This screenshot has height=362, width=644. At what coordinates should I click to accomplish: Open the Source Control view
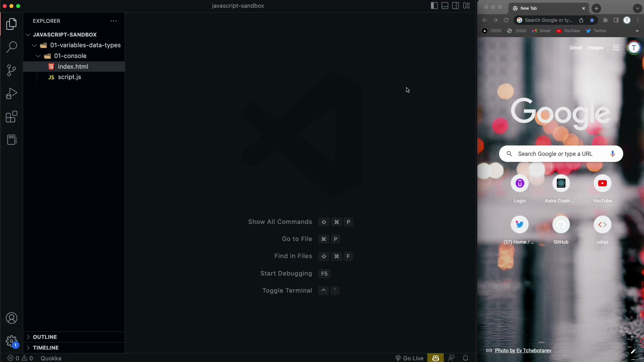11,70
